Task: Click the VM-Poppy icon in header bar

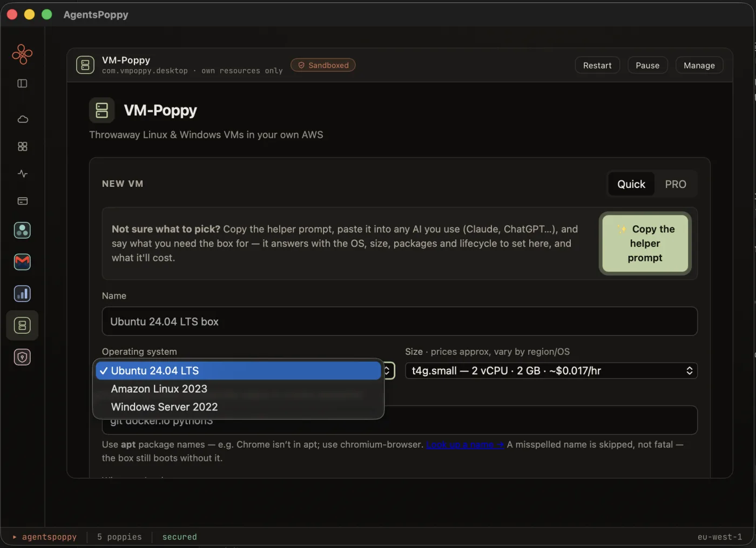Action: pos(85,65)
